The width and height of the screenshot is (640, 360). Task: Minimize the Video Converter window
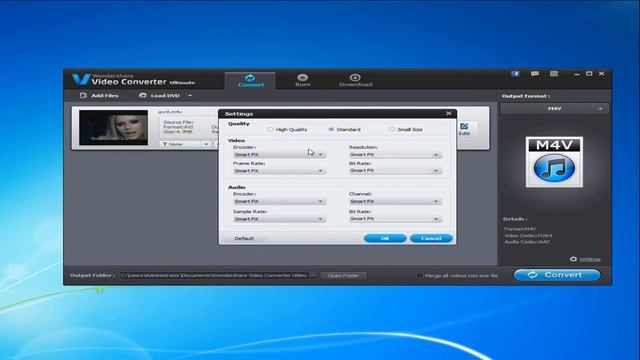click(576, 74)
